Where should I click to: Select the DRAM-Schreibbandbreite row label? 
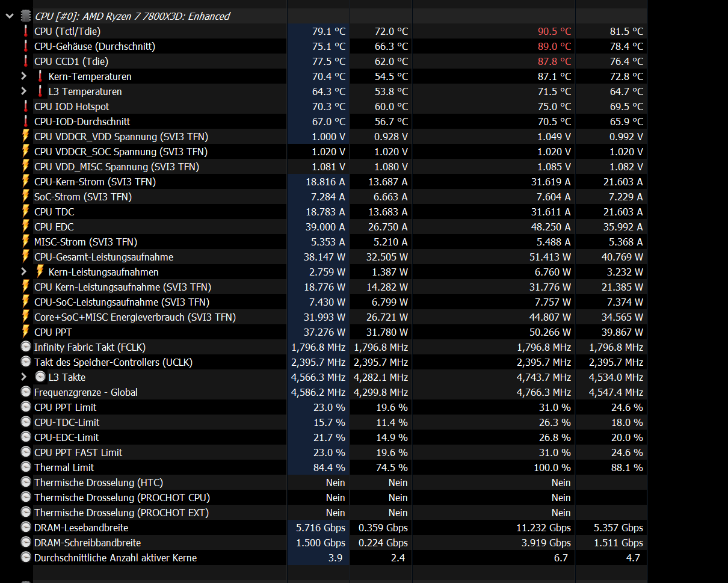tap(87, 543)
